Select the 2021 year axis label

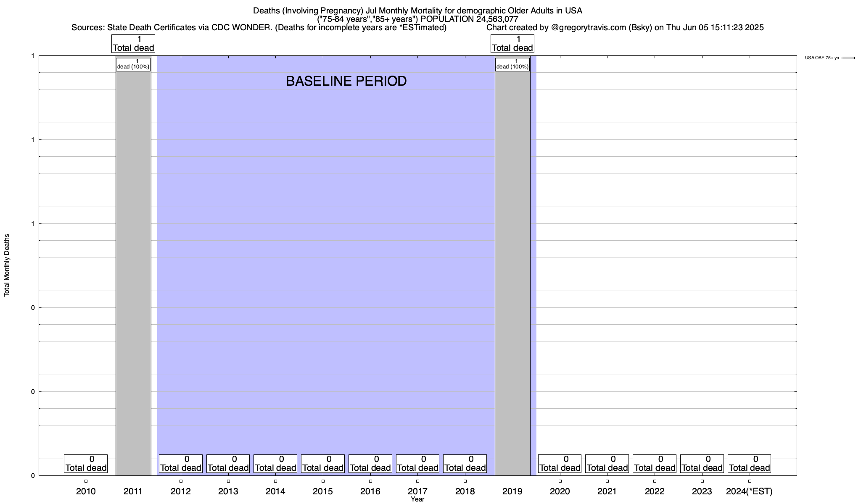[x=607, y=491]
